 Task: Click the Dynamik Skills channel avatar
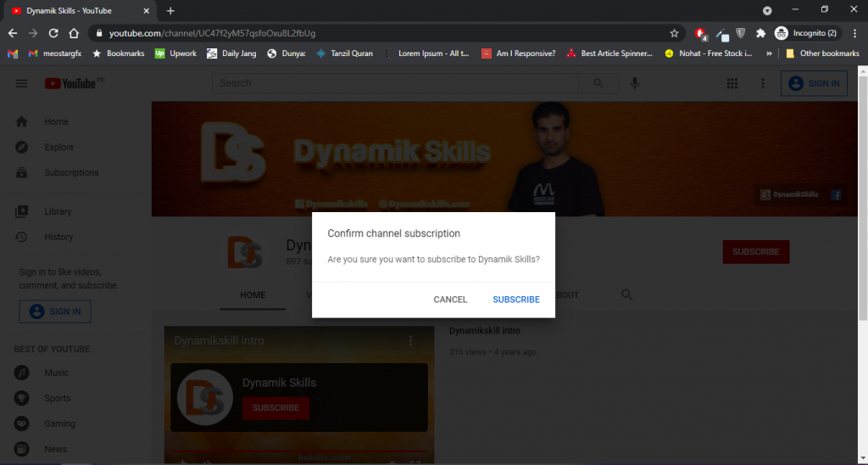[244, 252]
